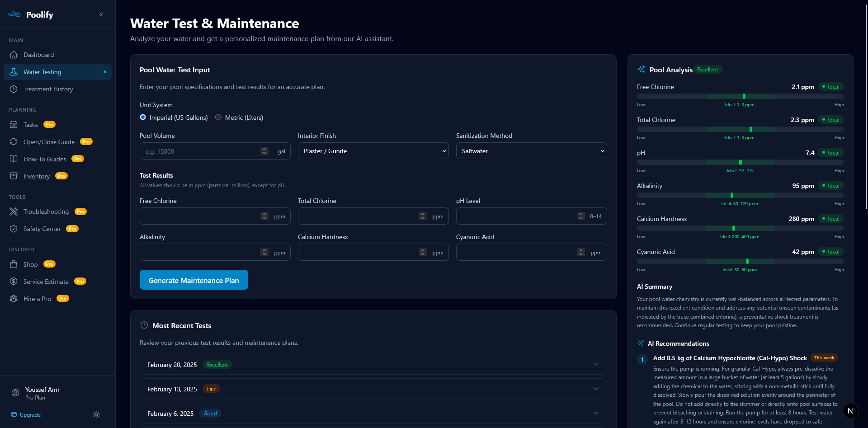Open the Shop bag icon

(x=14, y=264)
